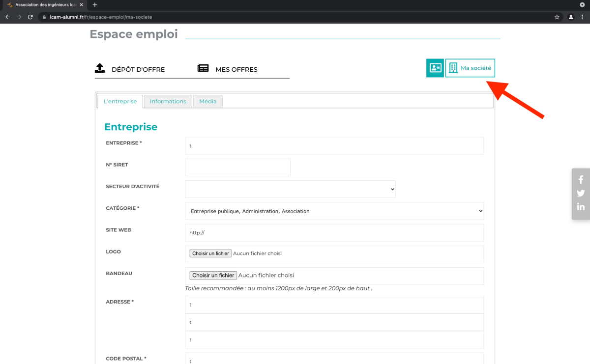
Task: Choose a file for Logo
Action: (210, 253)
